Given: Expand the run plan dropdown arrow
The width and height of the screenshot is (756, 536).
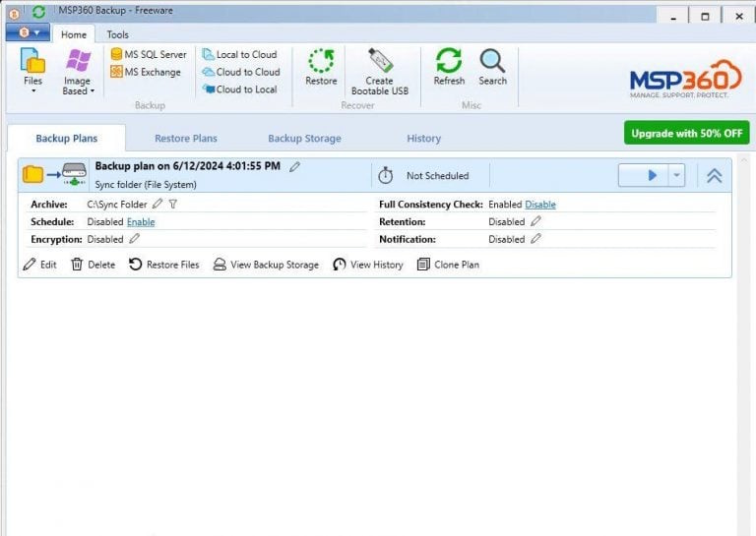Looking at the screenshot, I should point(676,175).
